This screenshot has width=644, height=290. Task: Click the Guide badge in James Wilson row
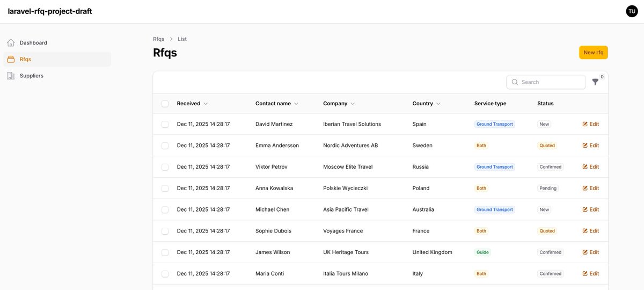tap(483, 252)
